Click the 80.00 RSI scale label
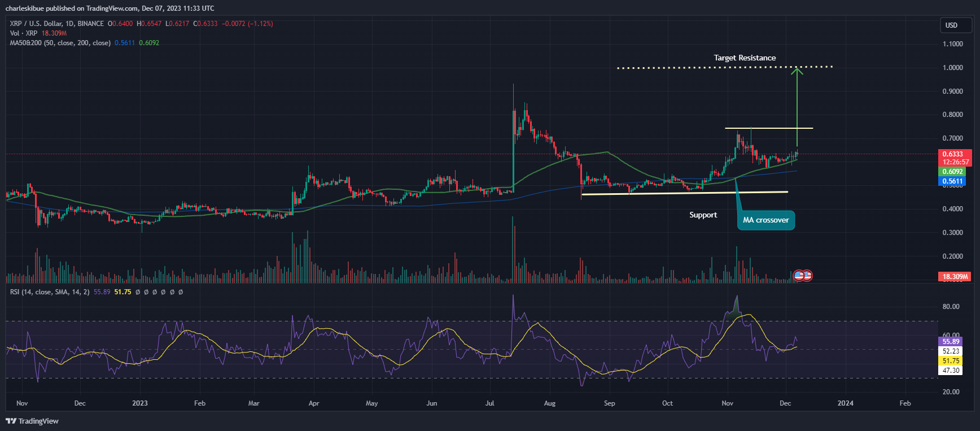 951,307
